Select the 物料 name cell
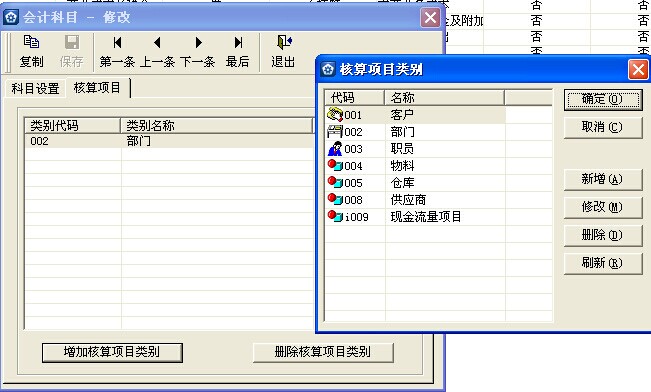Viewport: 651px width, 392px height. (402, 166)
